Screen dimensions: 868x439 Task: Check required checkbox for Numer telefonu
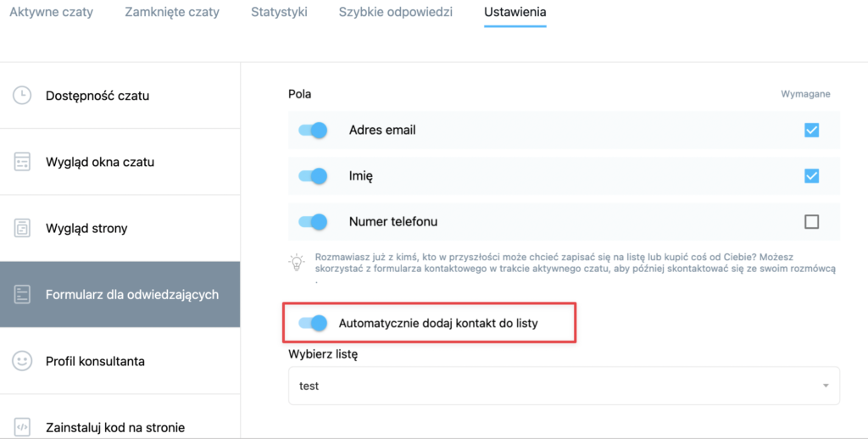click(x=811, y=222)
